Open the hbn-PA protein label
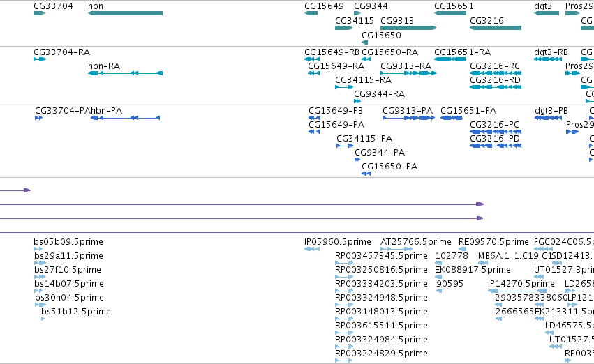This screenshot has height=364, width=594. [x=107, y=110]
